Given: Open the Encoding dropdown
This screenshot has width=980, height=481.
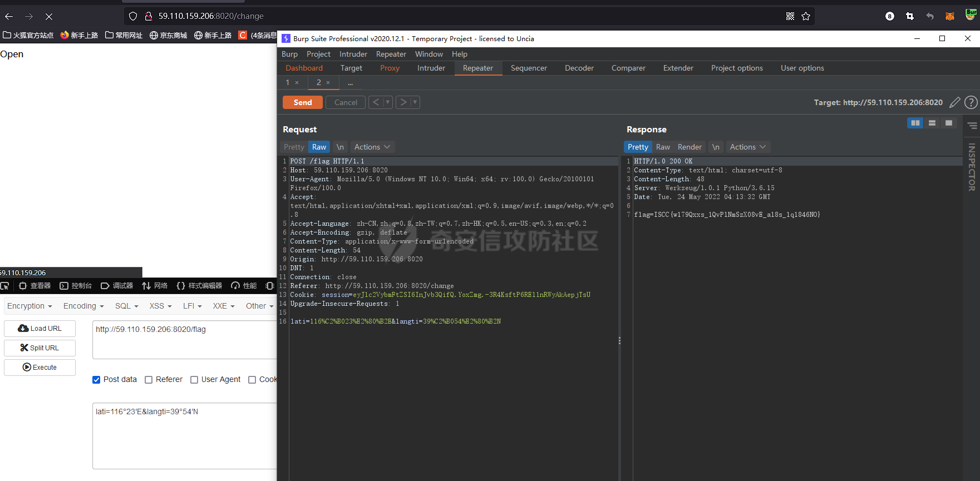Looking at the screenshot, I should click(83, 306).
